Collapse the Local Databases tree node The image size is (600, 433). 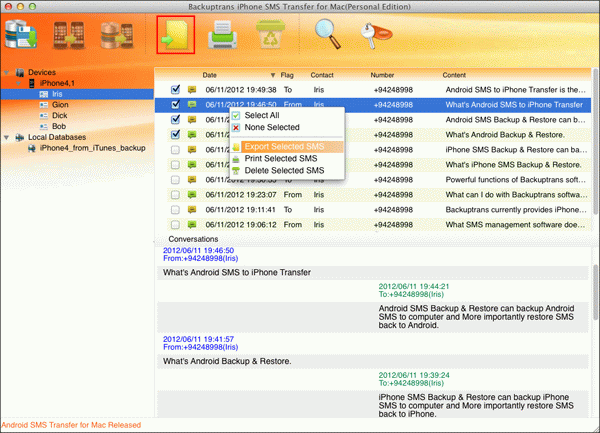[7, 137]
